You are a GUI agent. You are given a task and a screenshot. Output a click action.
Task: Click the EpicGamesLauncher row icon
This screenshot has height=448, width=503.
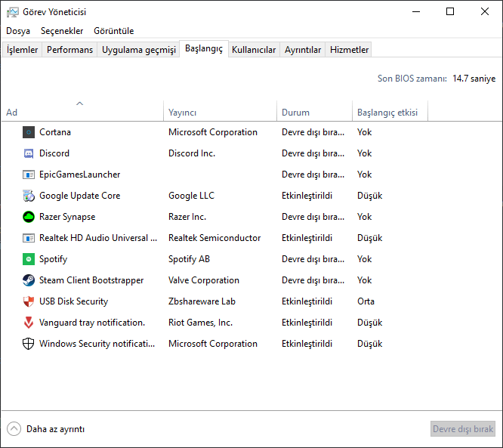(29, 175)
